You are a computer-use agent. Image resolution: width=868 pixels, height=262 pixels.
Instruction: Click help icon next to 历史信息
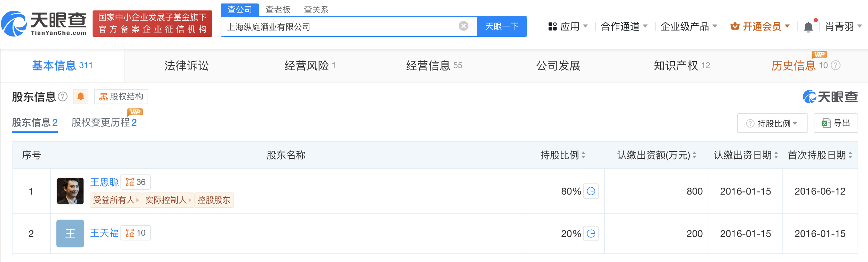pyautogui.click(x=836, y=65)
